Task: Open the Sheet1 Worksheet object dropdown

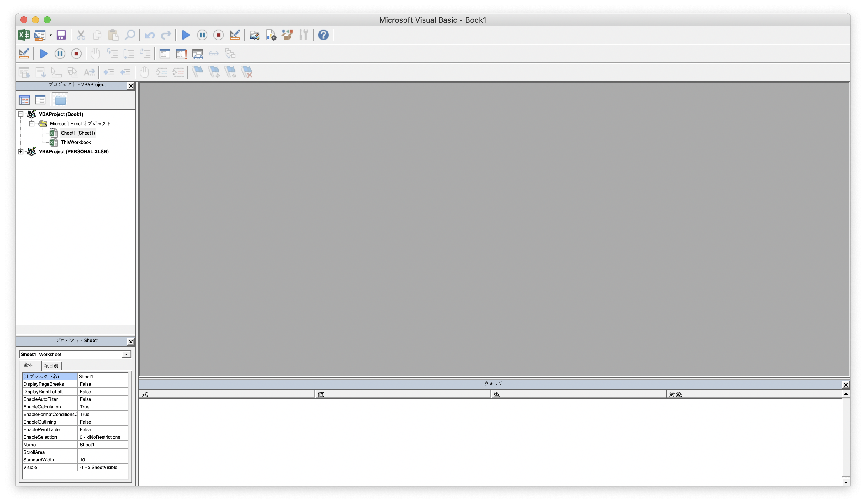Action: (126, 354)
